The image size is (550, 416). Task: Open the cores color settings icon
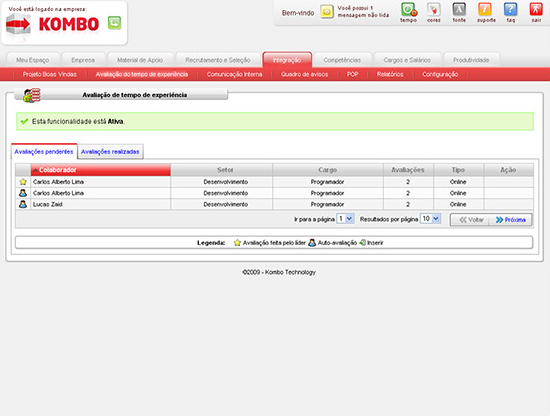pos(434,10)
